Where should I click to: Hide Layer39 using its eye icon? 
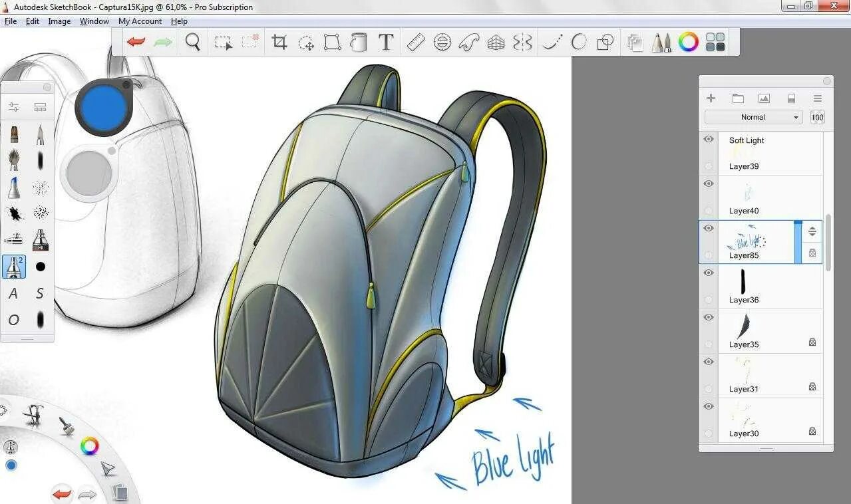(x=709, y=139)
